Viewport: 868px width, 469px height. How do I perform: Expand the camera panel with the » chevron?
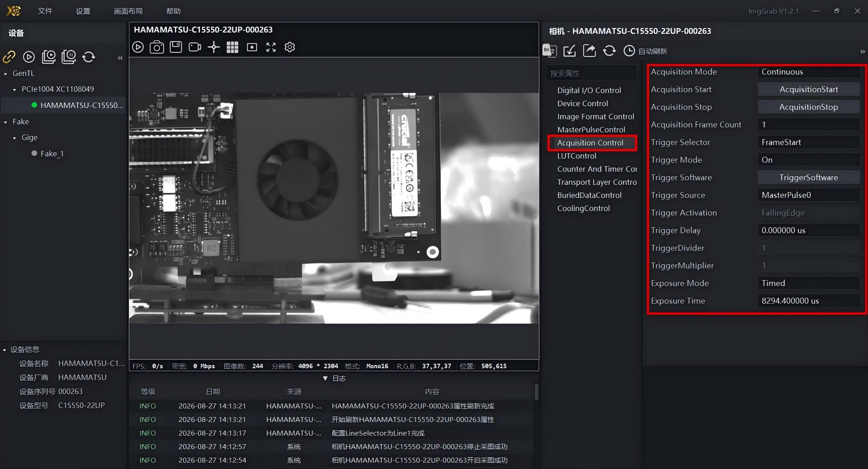[x=862, y=52]
